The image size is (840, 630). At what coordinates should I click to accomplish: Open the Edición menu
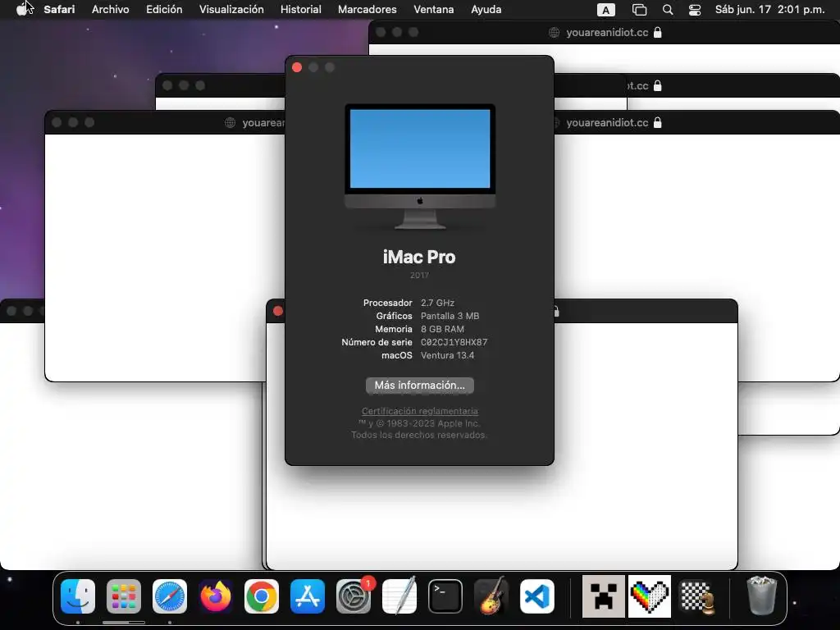164,9
